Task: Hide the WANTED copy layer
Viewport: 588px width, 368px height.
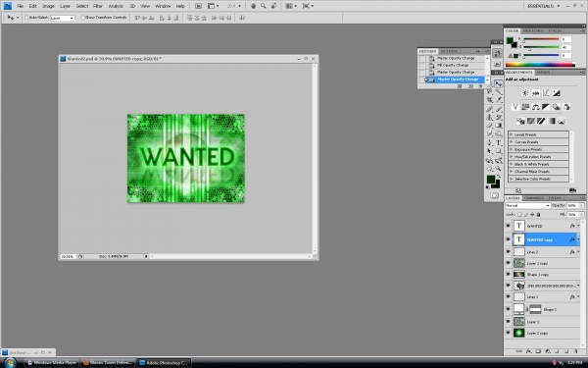Action: pos(508,239)
